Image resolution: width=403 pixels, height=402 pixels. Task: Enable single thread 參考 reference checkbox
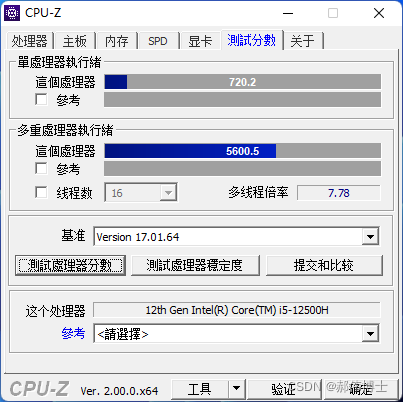pos(41,99)
